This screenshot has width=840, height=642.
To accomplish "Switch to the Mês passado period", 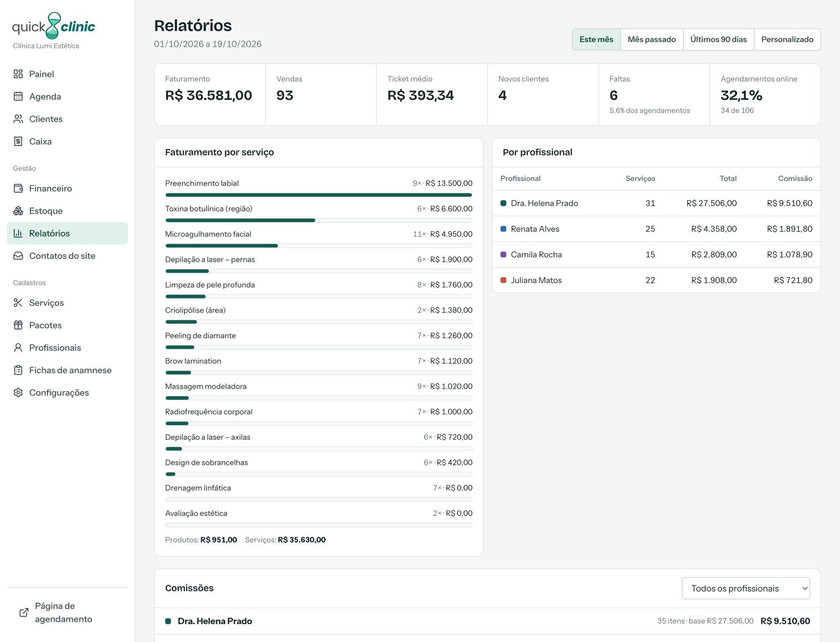I will click(x=651, y=39).
